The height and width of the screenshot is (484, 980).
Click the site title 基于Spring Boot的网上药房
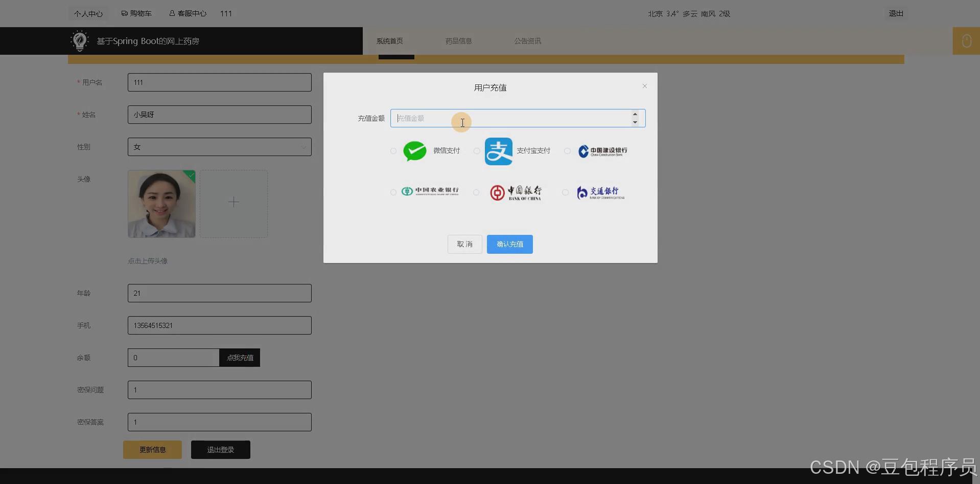[x=148, y=41]
